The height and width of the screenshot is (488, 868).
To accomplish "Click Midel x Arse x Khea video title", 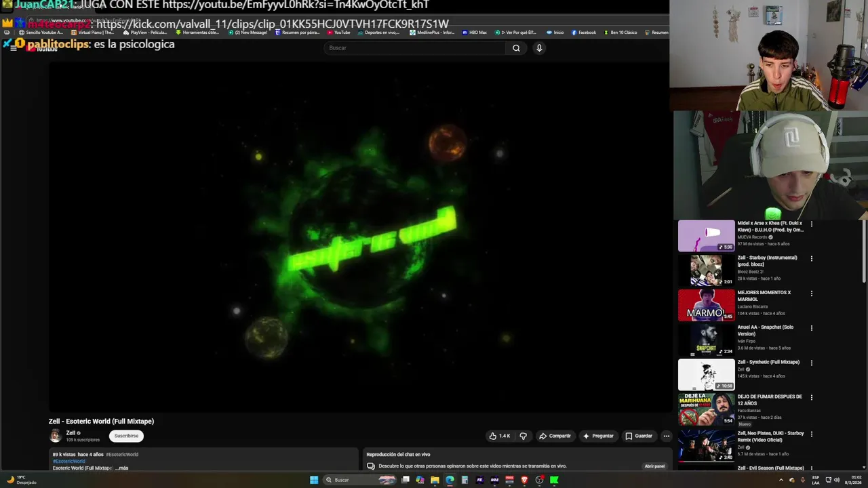I will point(770,226).
